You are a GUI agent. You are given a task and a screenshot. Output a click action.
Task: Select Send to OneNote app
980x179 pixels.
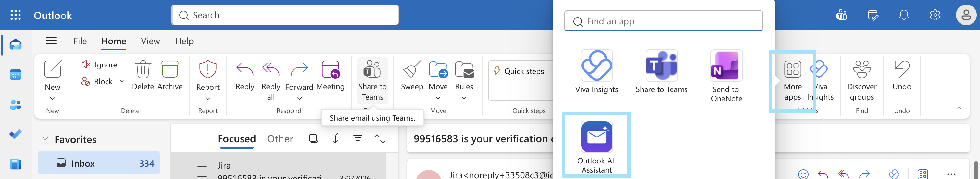pos(726,76)
